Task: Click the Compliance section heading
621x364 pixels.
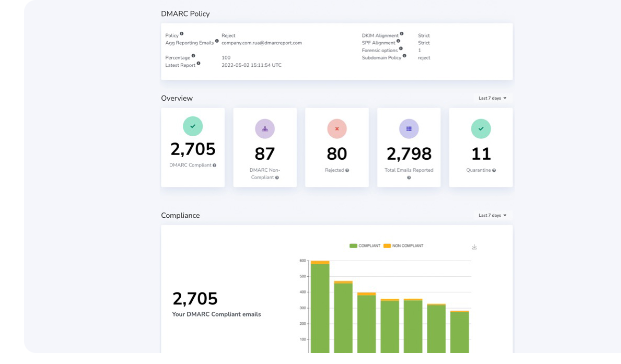Action: 180,215
